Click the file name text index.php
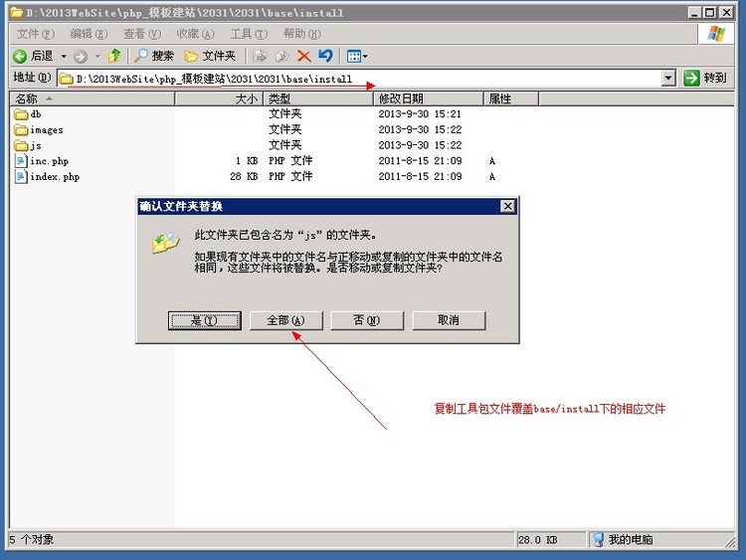 click(x=55, y=177)
